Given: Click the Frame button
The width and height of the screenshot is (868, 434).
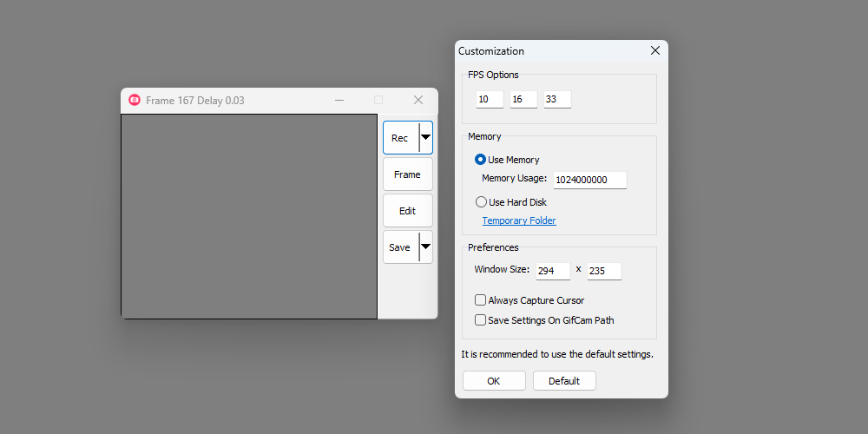Looking at the screenshot, I should coord(407,174).
